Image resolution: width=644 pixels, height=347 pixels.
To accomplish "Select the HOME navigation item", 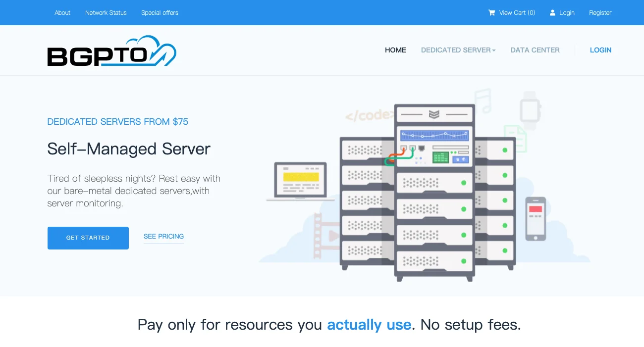I will tap(395, 50).
